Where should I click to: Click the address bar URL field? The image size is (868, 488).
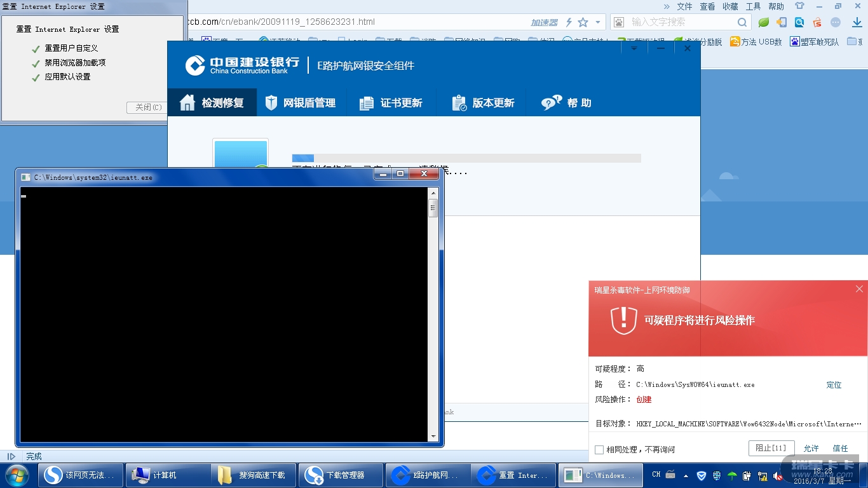click(356, 22)
